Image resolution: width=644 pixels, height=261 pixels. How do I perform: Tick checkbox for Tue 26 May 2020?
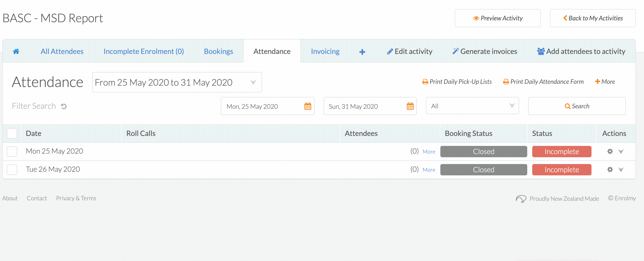pyautogui.click(x=12, y=169)
